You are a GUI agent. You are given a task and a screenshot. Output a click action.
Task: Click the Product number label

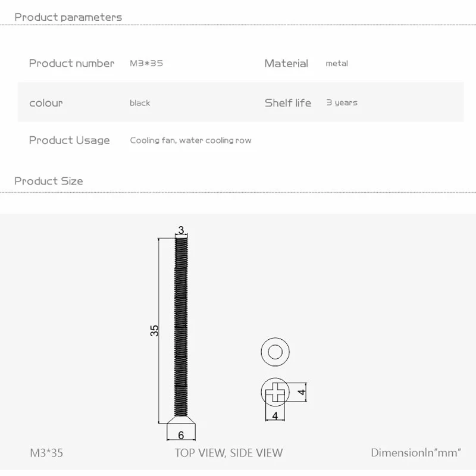pos(71,63)
